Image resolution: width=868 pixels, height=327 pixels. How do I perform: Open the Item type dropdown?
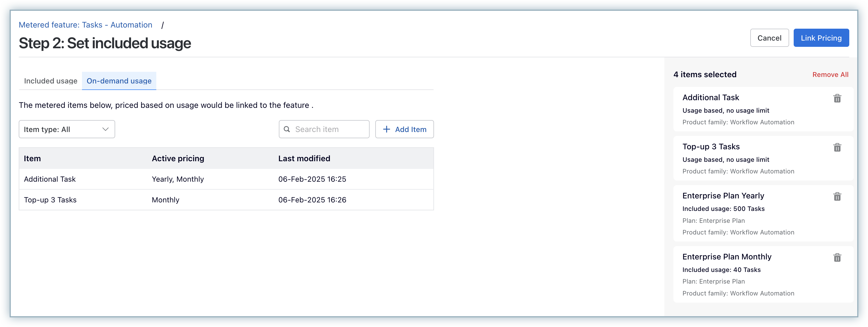[67, 129]
